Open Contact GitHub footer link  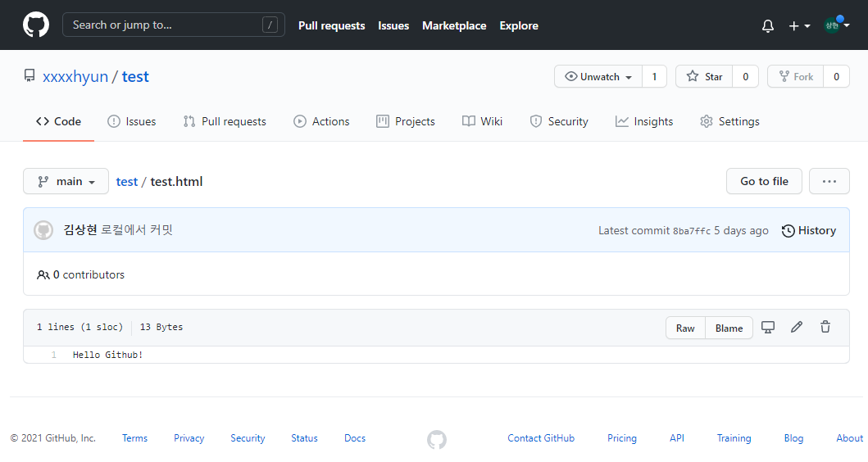[541, 438]
